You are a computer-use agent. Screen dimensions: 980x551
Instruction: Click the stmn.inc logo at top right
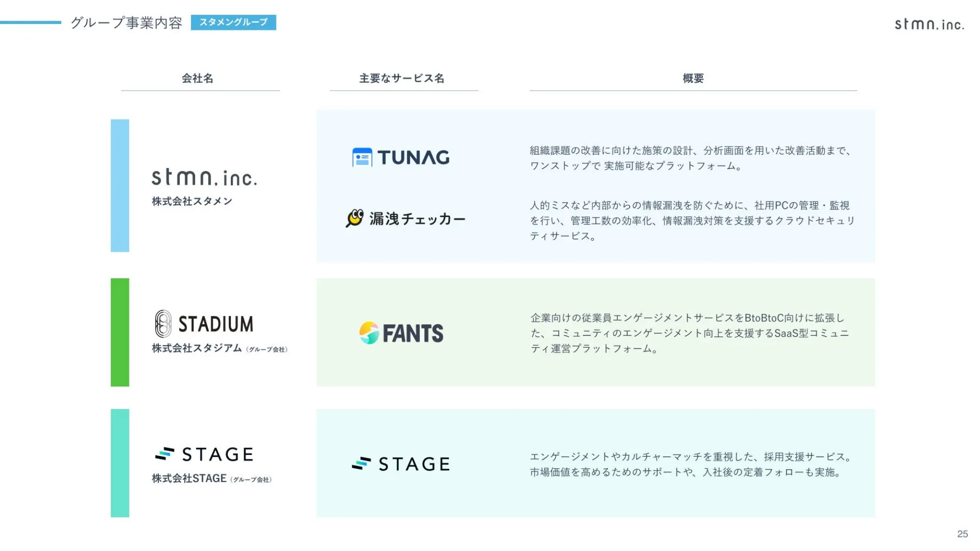click(930, 24)
